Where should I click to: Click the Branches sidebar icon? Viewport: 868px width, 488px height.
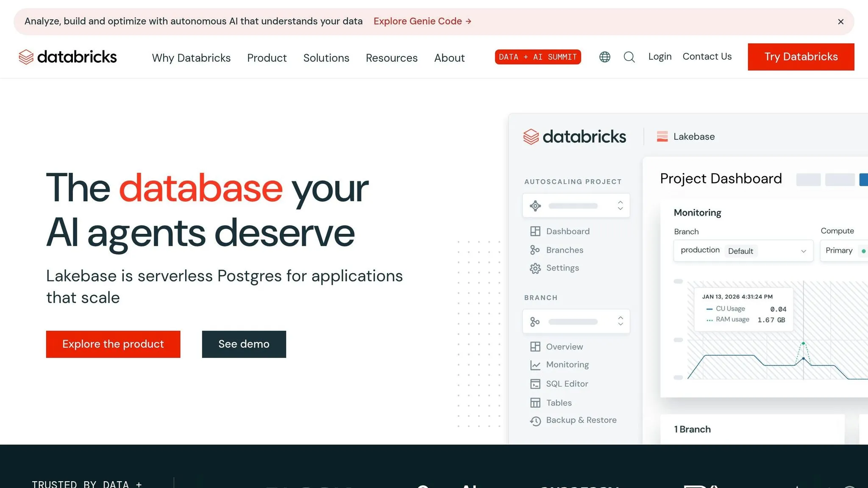coord(535,250)
